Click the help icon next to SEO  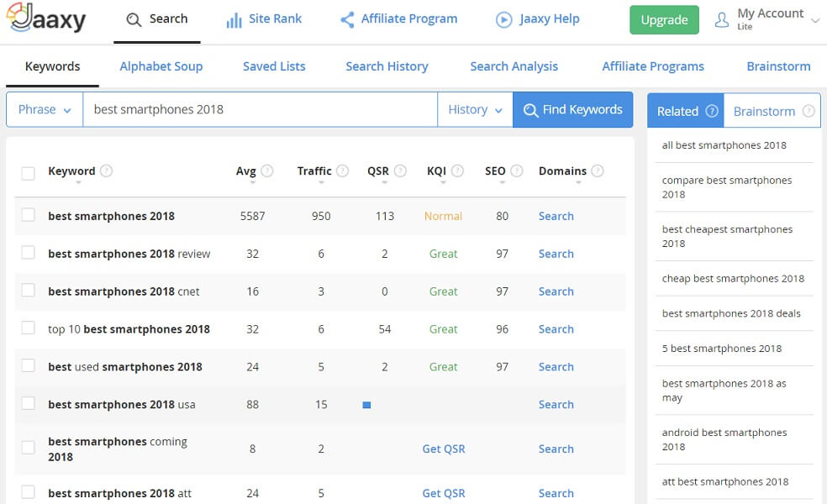pos(517,171)
